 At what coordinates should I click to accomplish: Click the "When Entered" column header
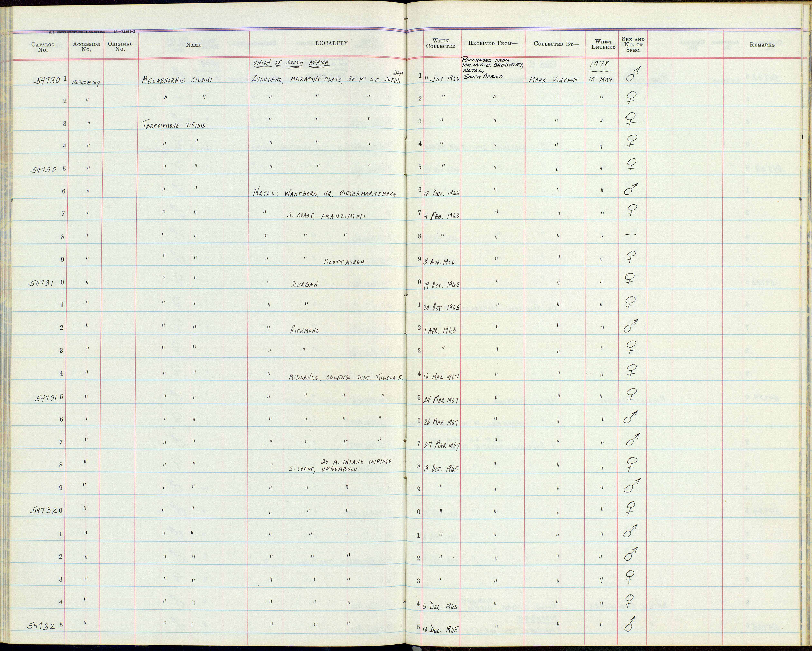click(x=603, y=44)
